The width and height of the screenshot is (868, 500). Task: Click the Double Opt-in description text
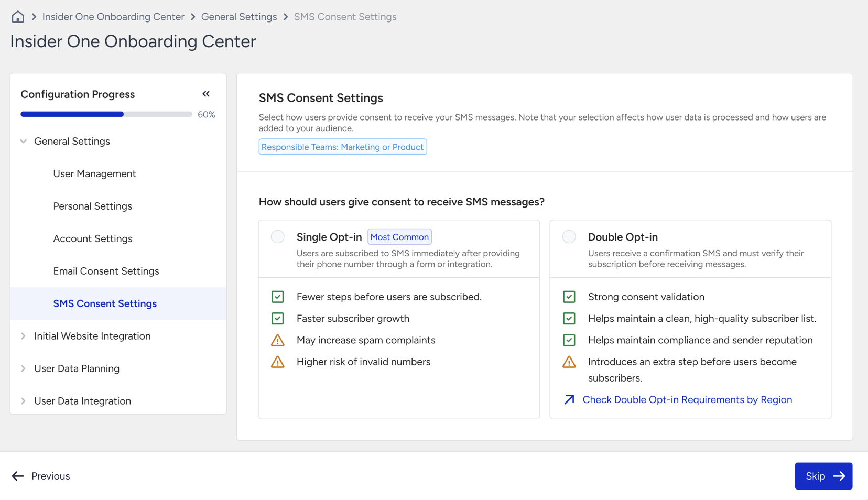(x=696, y=258)
